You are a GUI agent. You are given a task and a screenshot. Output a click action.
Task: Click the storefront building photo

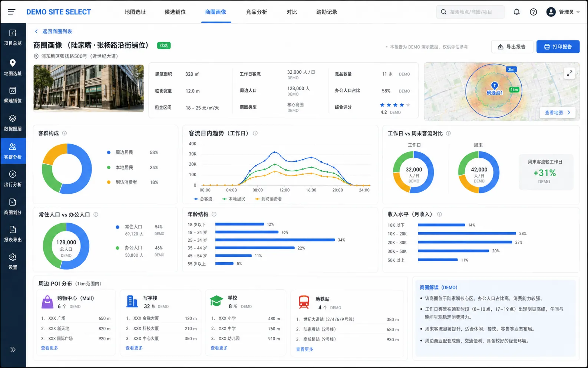(x=89, y=88)
